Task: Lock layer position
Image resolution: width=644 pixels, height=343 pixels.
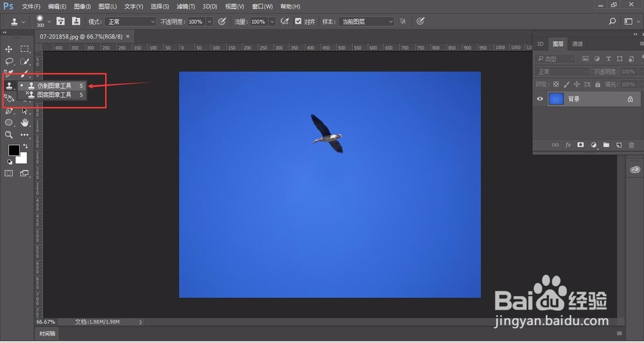Action: pyautogui.click(x=576, y=84)
